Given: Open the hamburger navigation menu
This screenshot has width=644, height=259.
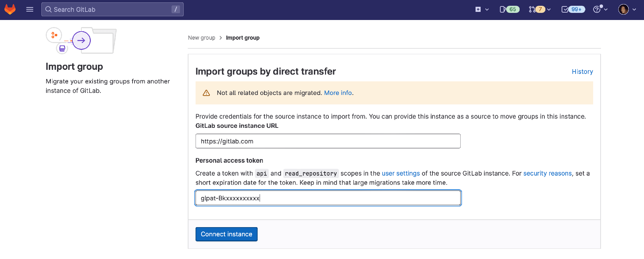Looking at the screenshot, I should click(30, 9).
